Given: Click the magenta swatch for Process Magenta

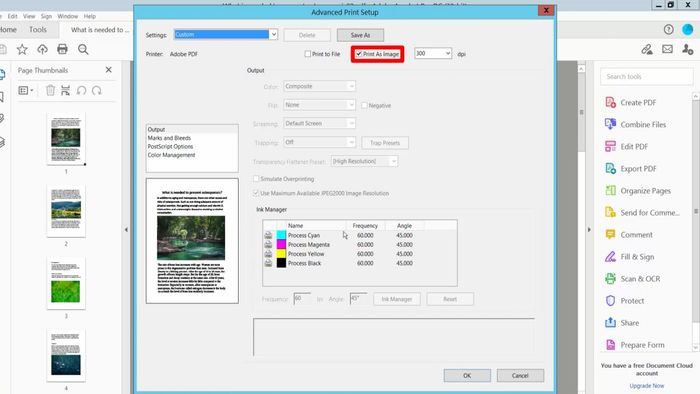Looking at the screenshot, I should click(281, 245).
